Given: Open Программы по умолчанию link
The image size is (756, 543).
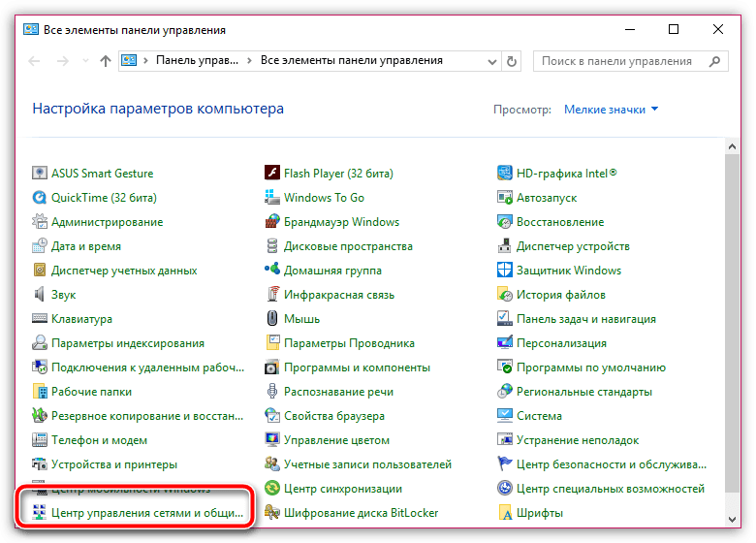Looking at the screenshot, I should [591, 367].
